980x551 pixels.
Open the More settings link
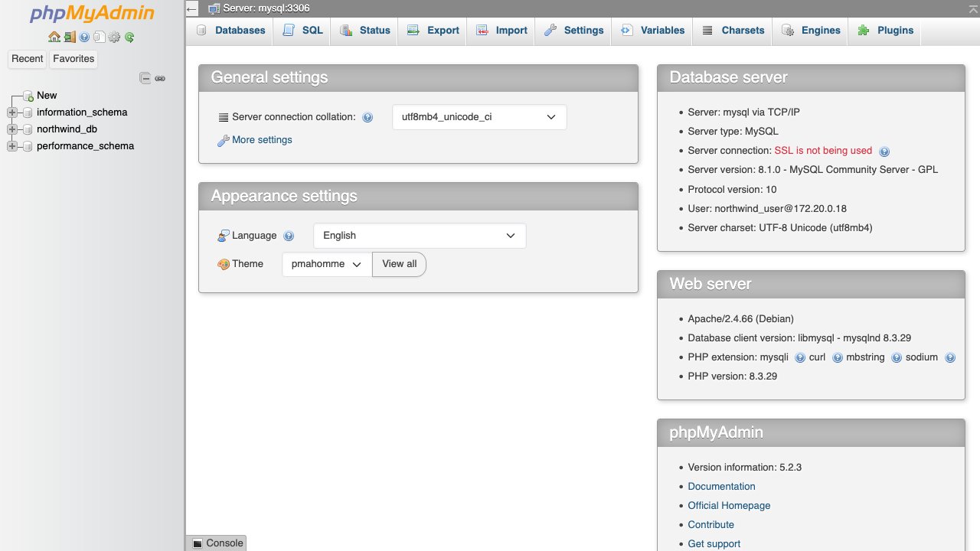261,140
